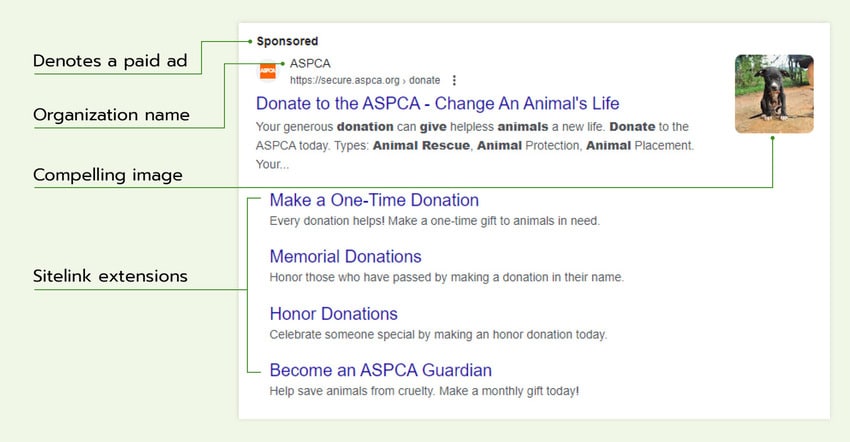Click "Celebrate someone special" description text
Image resolution: width=850 pixels, height=442 pixels.
[x=438, y=334]
